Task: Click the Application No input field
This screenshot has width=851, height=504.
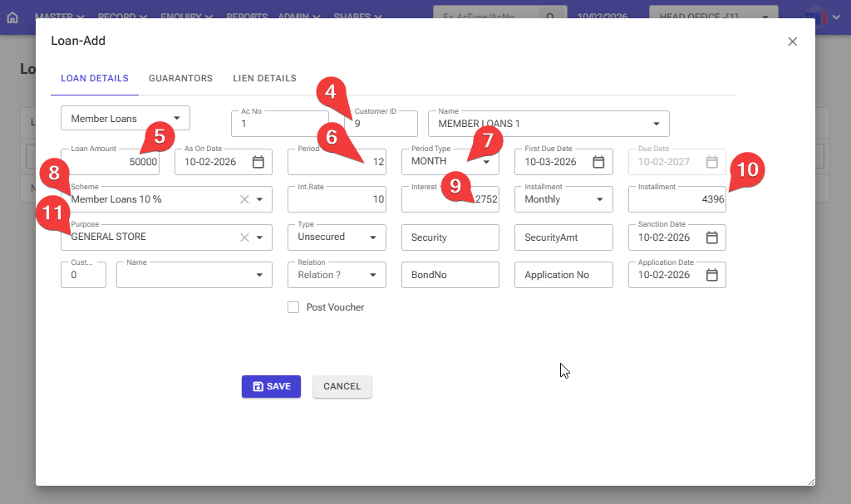Action: point(563,275)
